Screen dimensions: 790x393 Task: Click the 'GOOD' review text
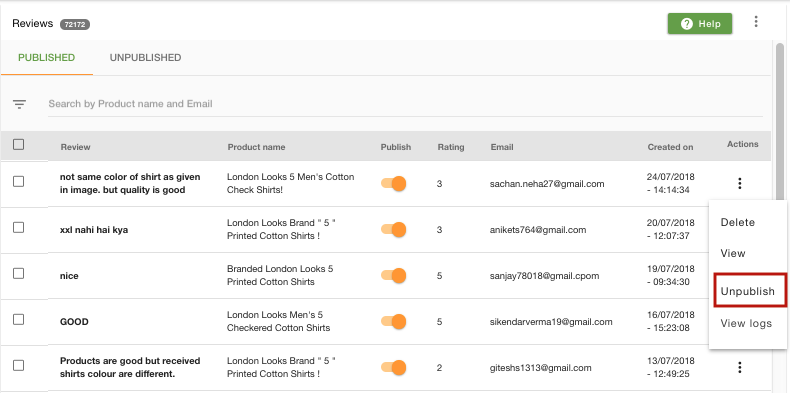tap(74, 322)
